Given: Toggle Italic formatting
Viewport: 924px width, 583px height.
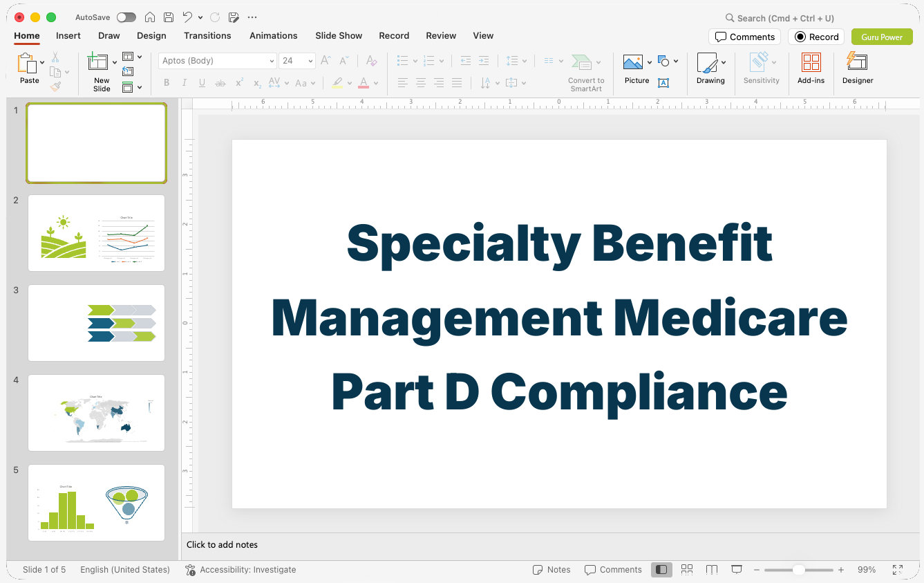Looking at the screenshot, I should 185,83.
